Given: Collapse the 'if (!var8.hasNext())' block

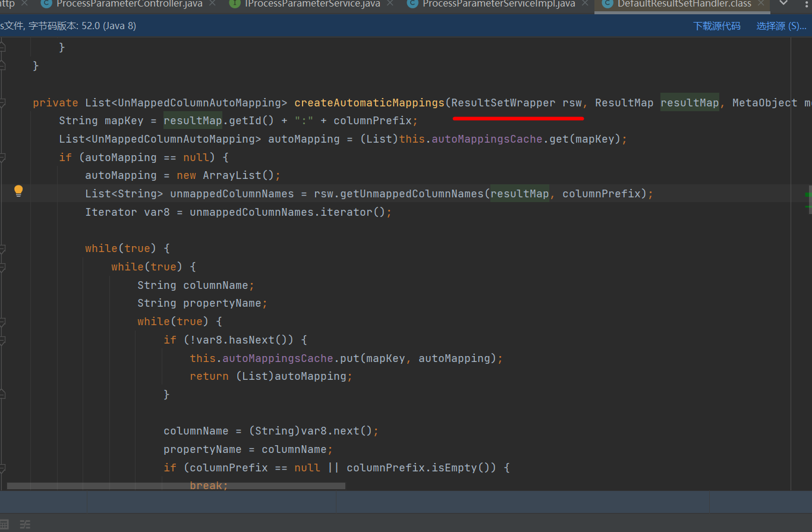Looking at the screenshot, I should [x=2, y=340].
